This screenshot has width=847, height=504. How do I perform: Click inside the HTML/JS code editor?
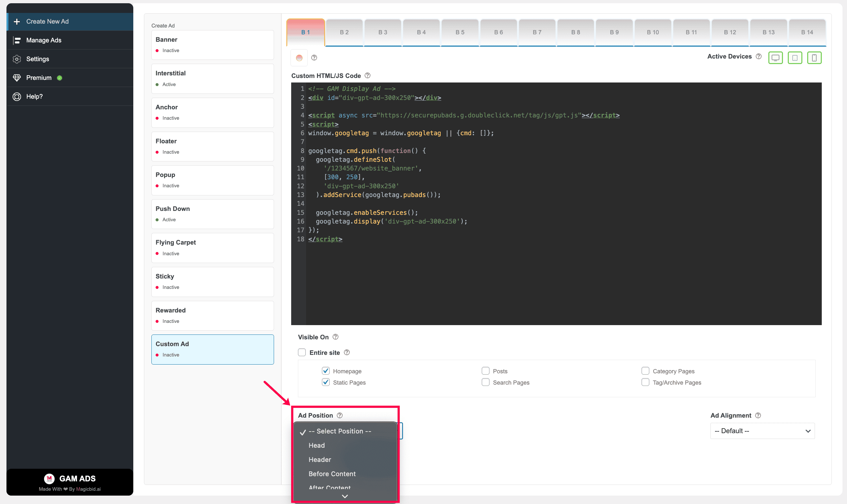[556, 203]
